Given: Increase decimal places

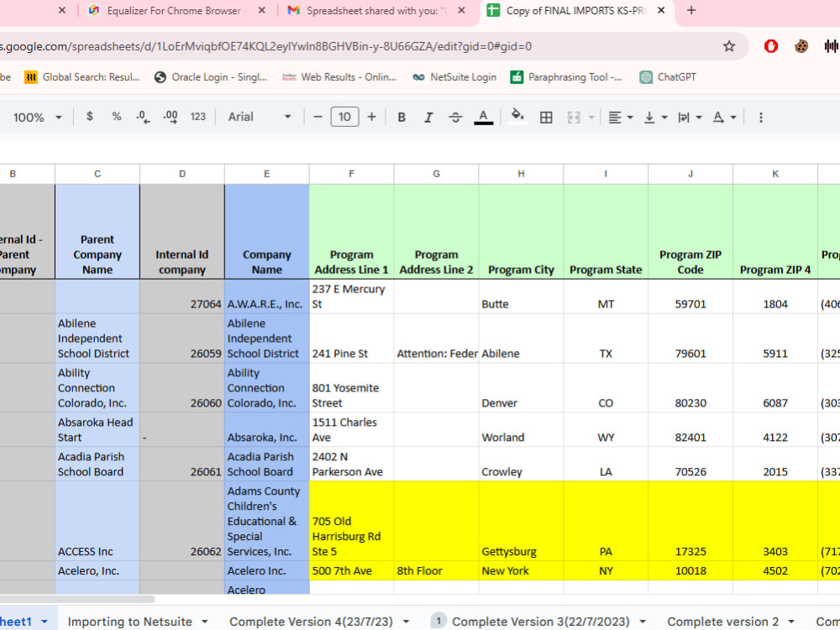Looking at the screenshot, I should (171, 117).
